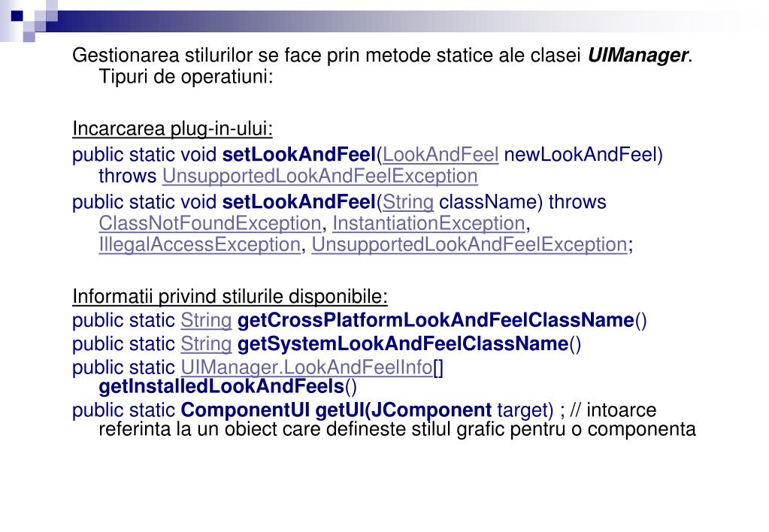Follow the InstantiationException link

click(428, 224)
